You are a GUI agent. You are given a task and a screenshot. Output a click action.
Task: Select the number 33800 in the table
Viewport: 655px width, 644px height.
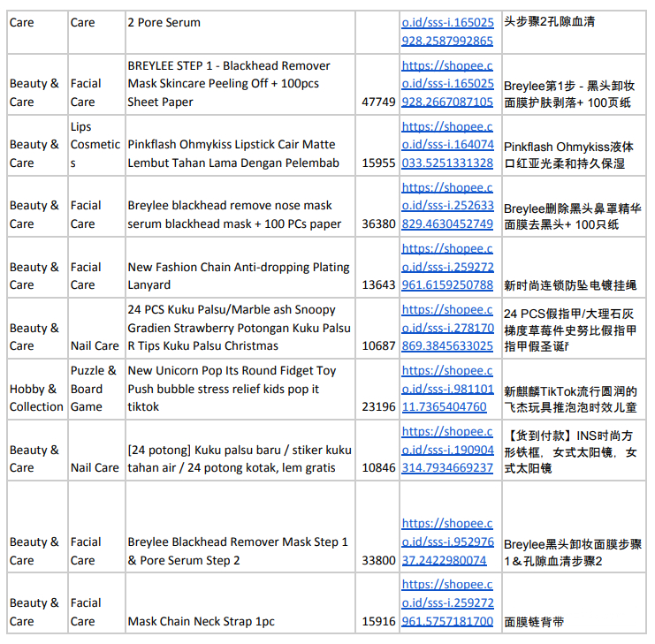(x=378, y=560)
